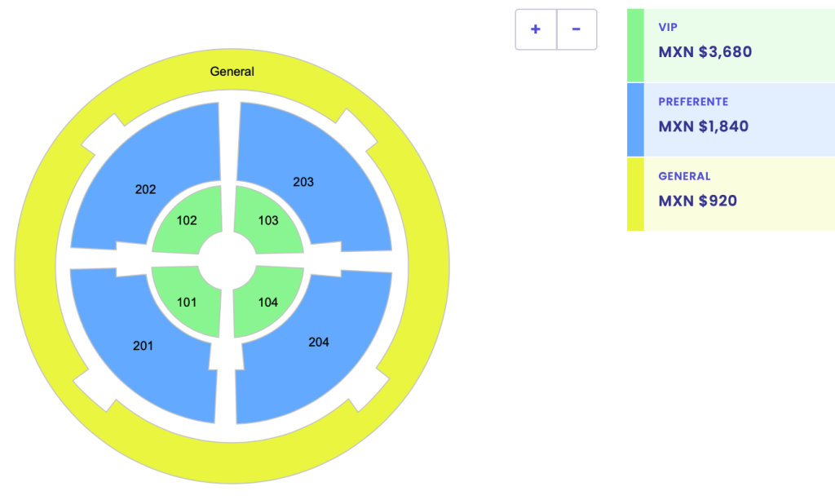Click the center stage circle

click(x=229, y=261)
